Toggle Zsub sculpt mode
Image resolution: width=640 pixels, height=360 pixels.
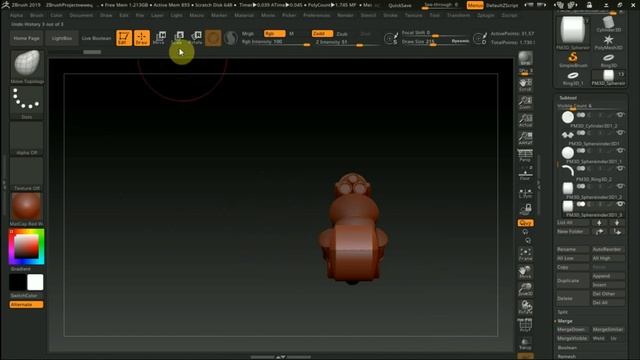pyautogui.click(x=342, y=34)
